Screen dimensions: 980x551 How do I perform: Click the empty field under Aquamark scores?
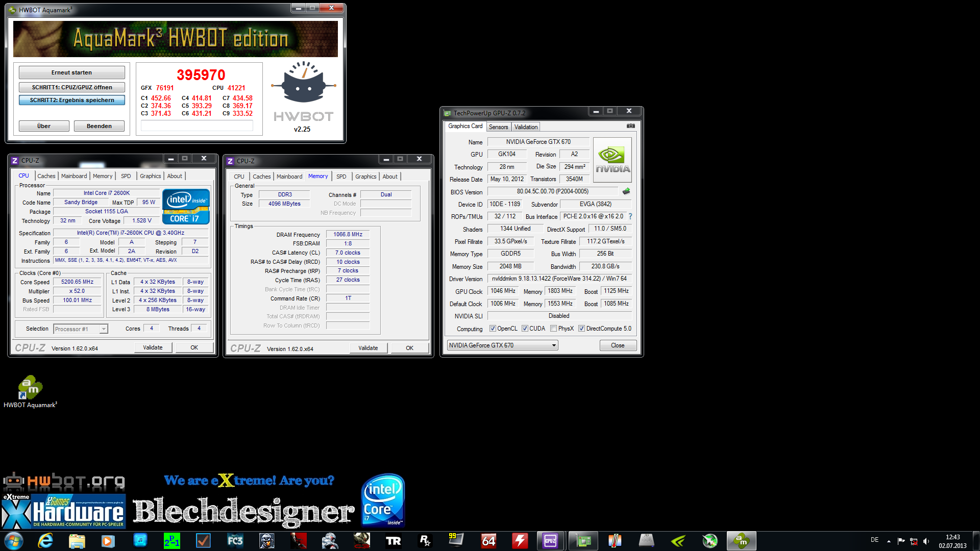[197, 126]
